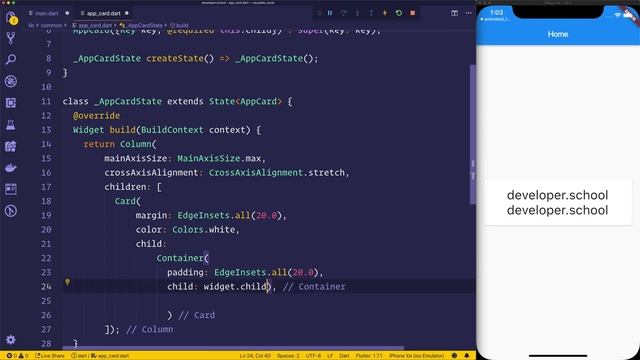Go to line via Ln 24, Col 40
Screen dimensions: 640x360
click(255, 356)
